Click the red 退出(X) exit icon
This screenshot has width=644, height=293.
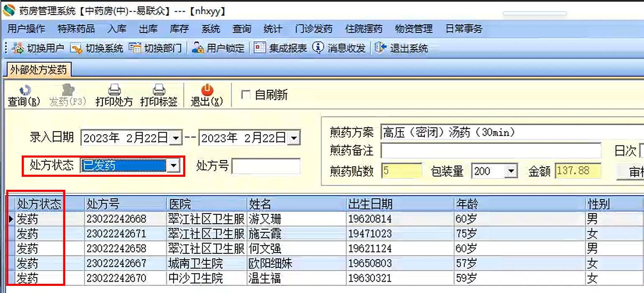207,90
